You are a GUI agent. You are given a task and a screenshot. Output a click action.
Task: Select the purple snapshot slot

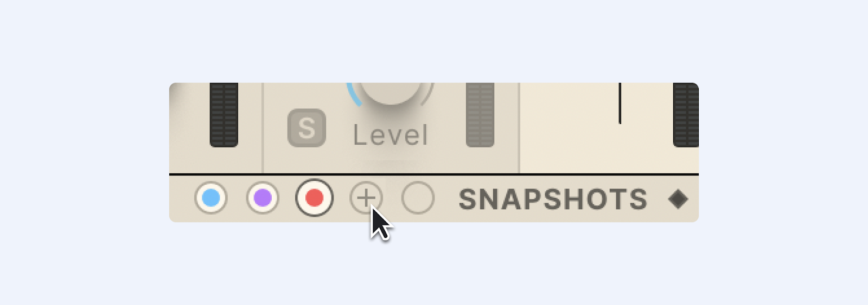click(x=263, y=198)
